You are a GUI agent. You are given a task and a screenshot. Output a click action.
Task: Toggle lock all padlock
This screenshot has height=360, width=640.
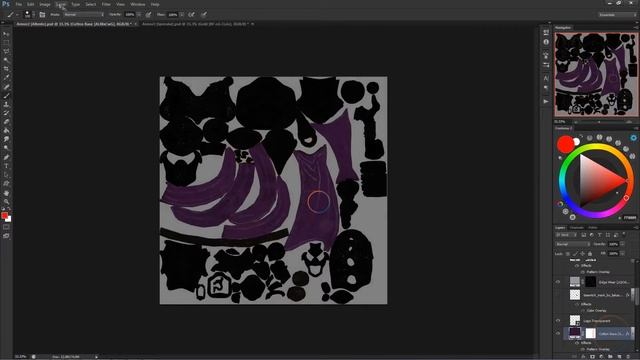pyautogui.click(x=590, y=254)
